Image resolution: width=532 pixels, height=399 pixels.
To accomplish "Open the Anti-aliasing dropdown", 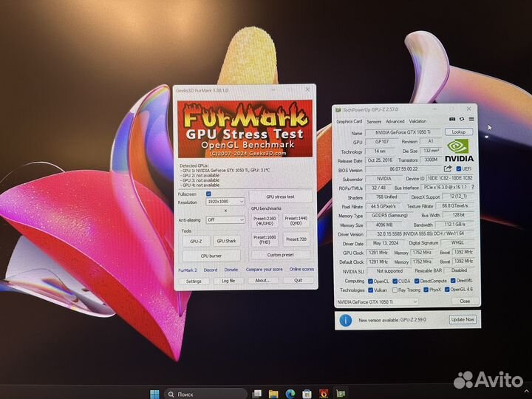I will coord(225,220).
